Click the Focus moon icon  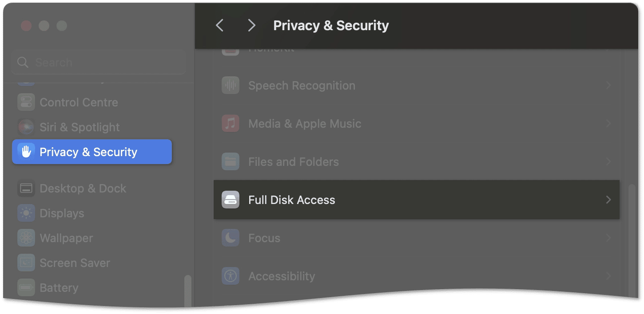(x=231, y=238)
